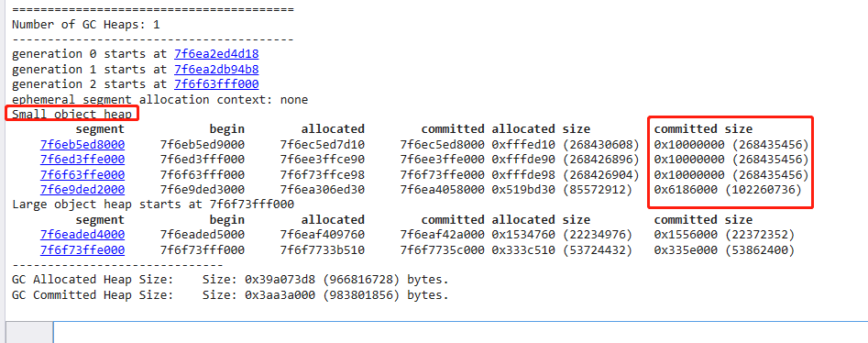
Task: Open small object heap segment 7f6ed3ffe000
Action: pos(82,160)
